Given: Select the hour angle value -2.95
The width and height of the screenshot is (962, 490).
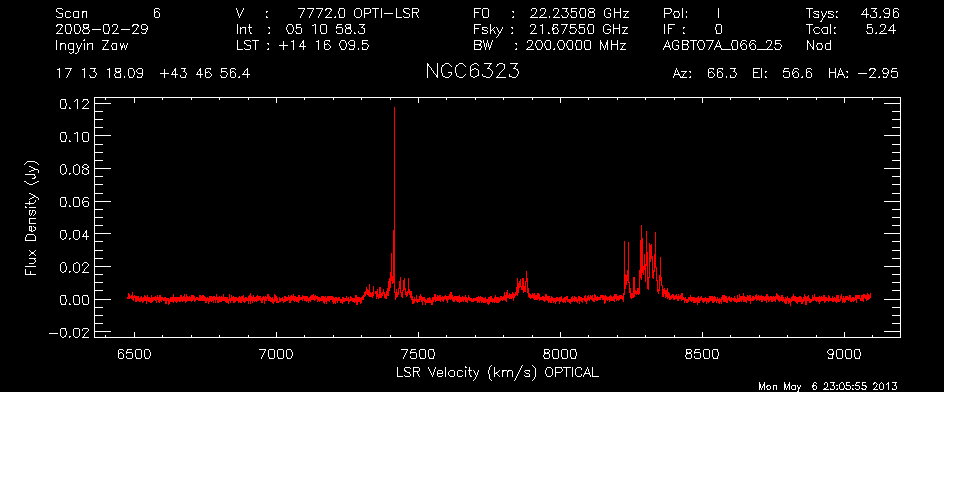Looking at the screenshot, I should click(877, 74).
